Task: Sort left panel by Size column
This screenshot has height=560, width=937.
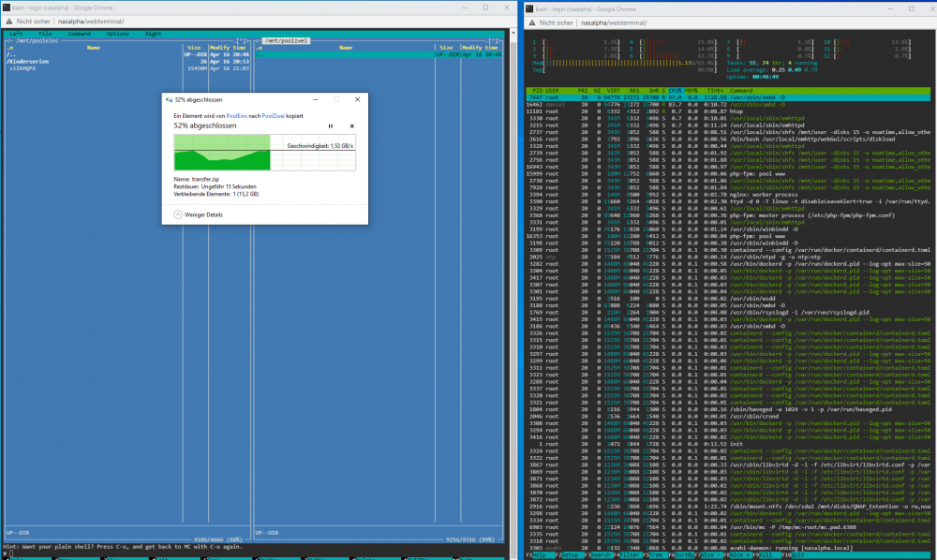Action: tap(194, 48)
